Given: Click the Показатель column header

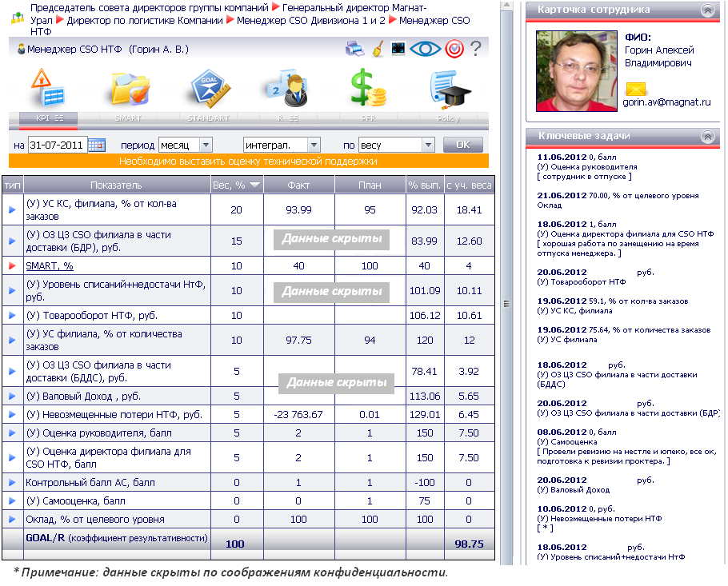Looking at the screenshot, I should point(117,185).
